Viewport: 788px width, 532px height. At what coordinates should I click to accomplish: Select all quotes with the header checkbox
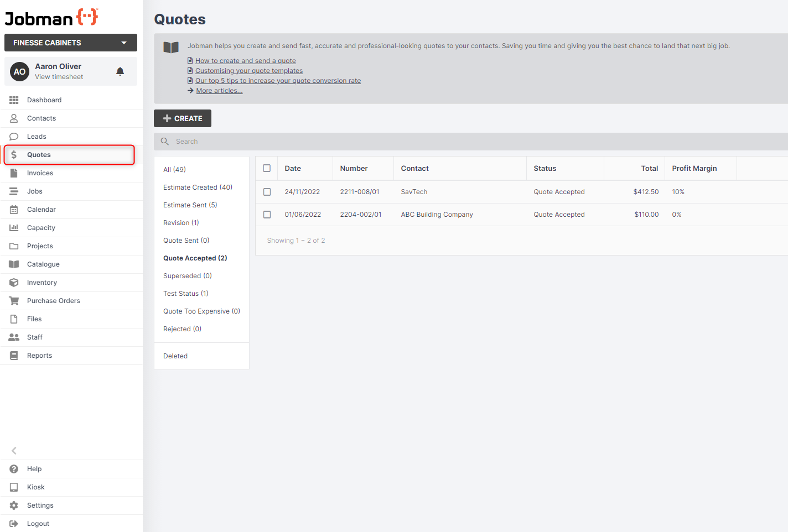pos(267,168)
